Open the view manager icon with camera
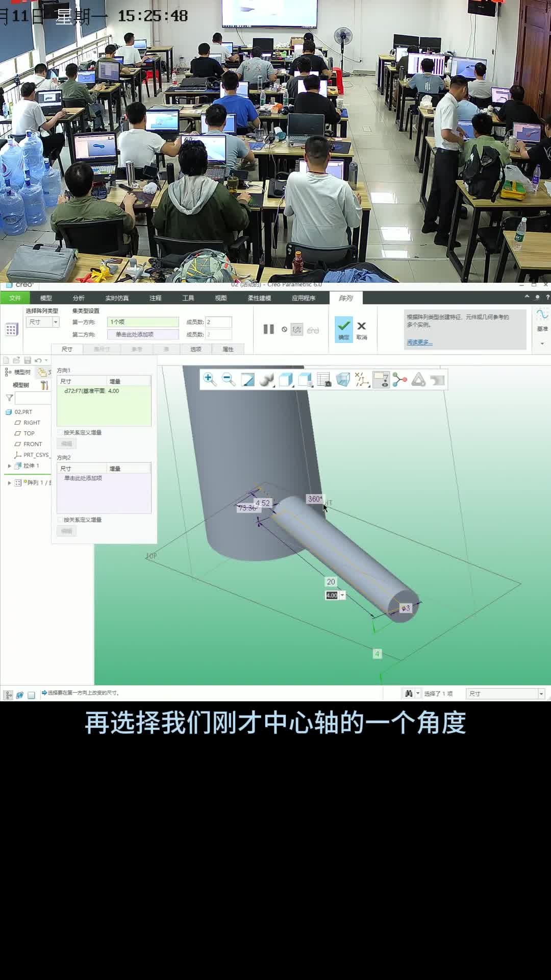The width and height of the screenshot is (551, 980). (324, 379)
